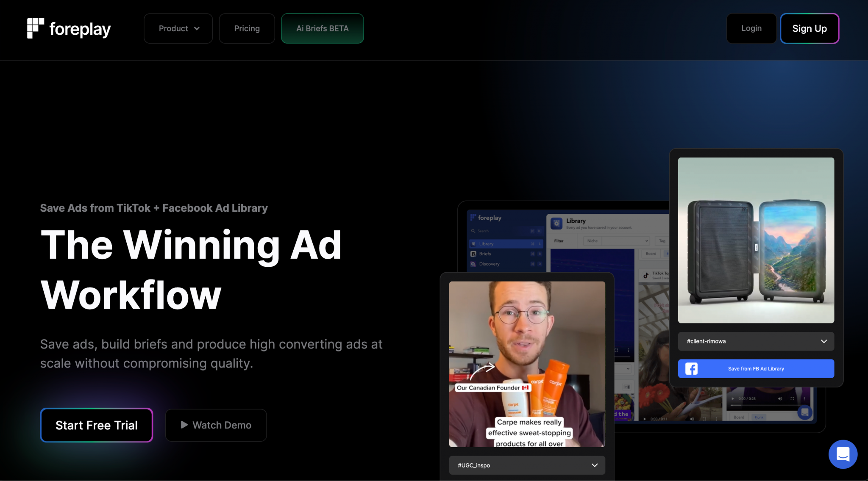Fullscreen the 0:11 video in app preview
Image resolution: width=868 pixels, height=481 pixels.
point(704,419)
